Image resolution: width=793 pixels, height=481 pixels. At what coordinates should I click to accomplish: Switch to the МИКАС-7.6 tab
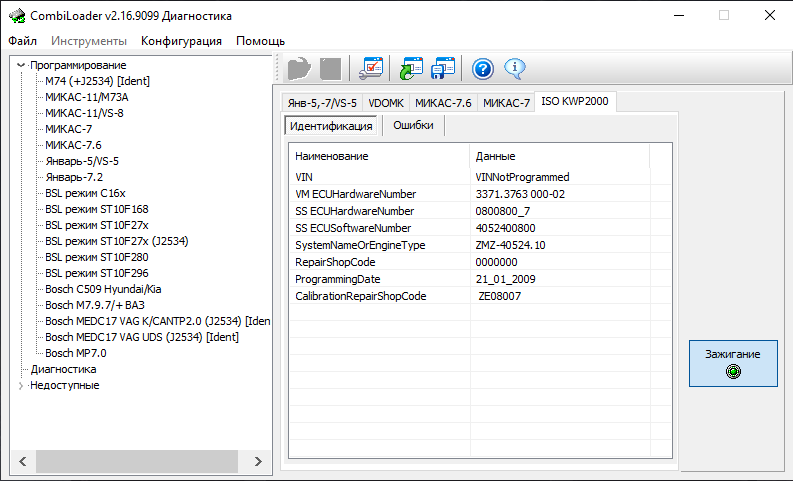pos(442,103)
